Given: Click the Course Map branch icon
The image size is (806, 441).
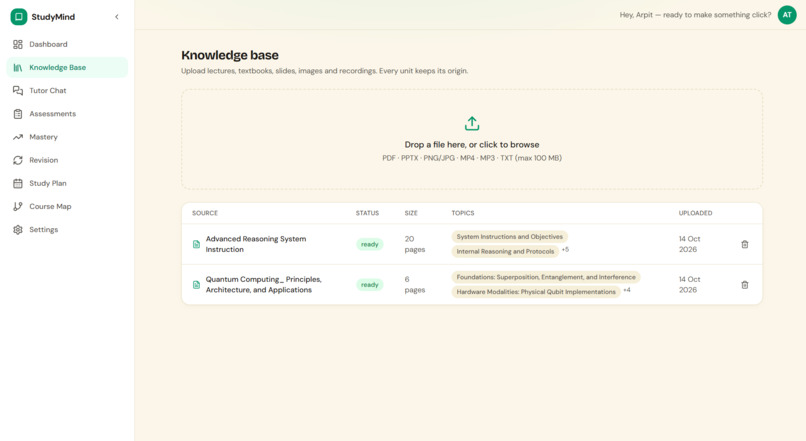Looking at the screenshot, I should [x=18, y=206].
